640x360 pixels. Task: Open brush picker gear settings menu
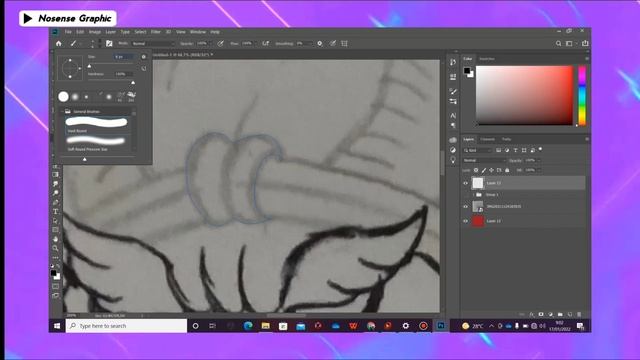pos(144,57)
